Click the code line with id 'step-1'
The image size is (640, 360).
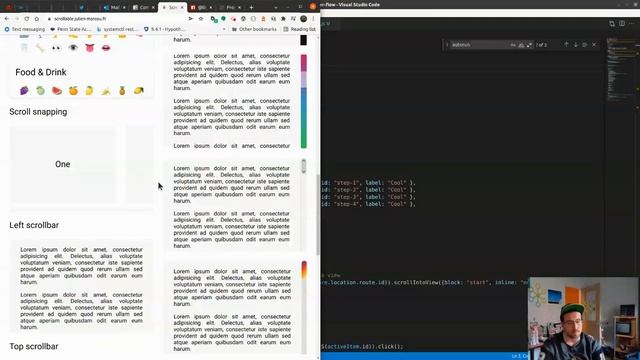coord(368,183)
